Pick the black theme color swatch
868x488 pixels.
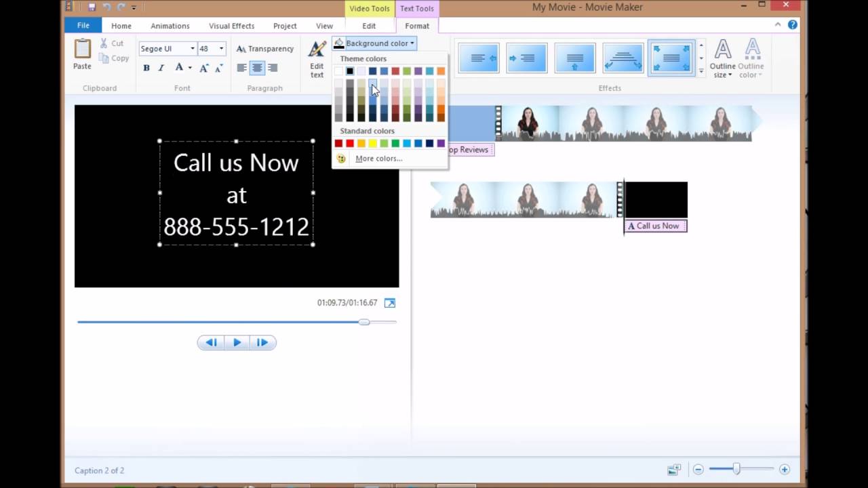pyautogui.click(x=350, y=71)
